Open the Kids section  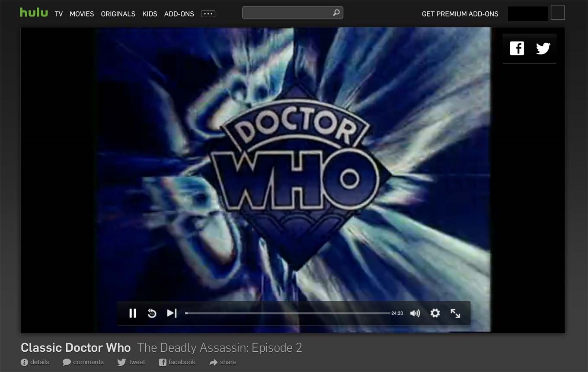coord(150,14)
